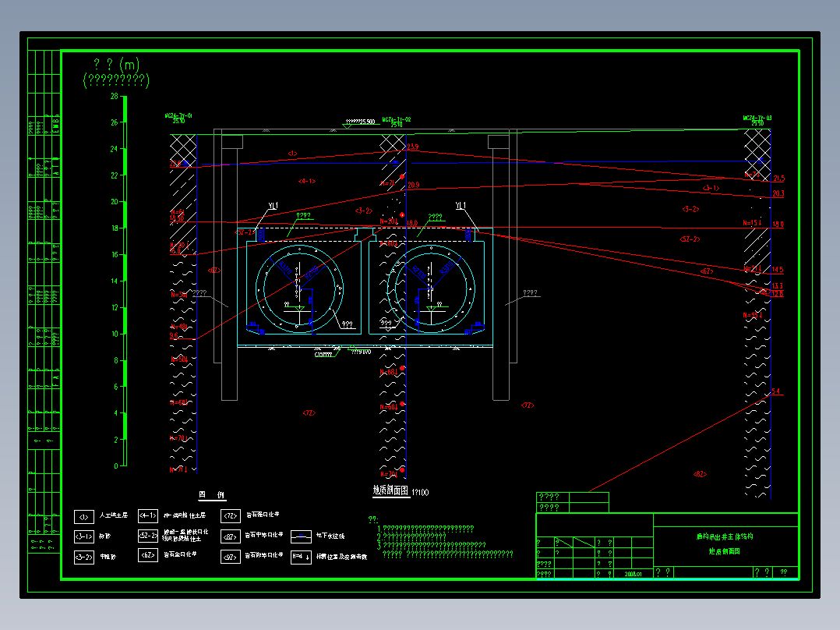Select borehole label MCZ4-JY-02
The width and height of the screenshot is (840, 630).
pos(397,119)
